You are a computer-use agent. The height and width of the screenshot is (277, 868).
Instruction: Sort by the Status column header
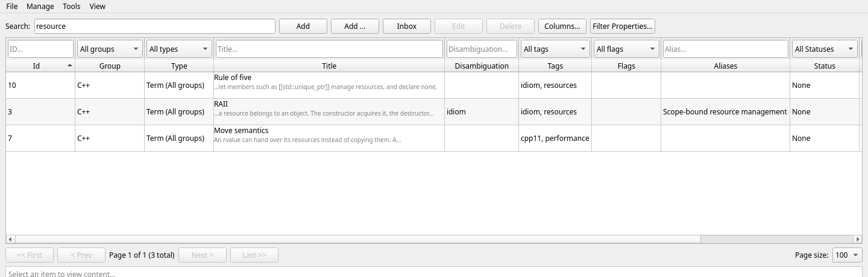point(825,66)
